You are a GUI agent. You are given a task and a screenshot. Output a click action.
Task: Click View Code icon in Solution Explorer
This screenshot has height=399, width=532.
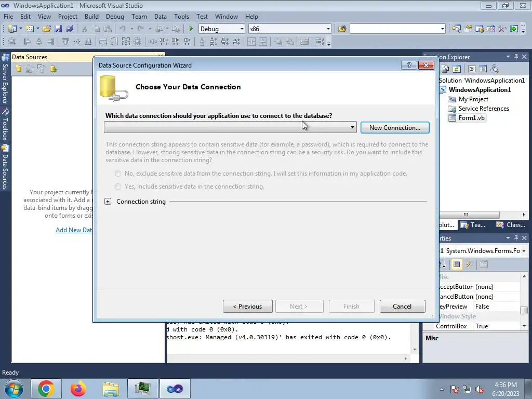coord(472,69)
